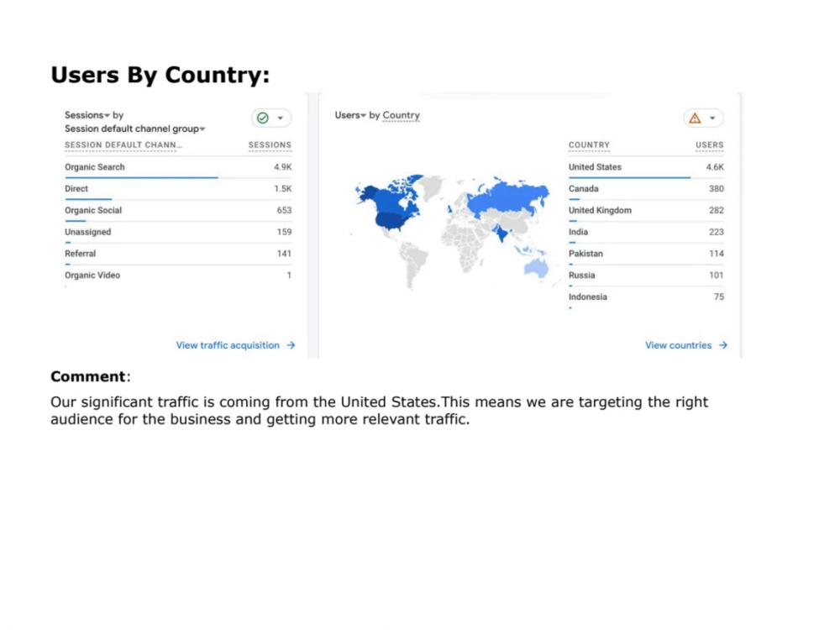840x630 pixels.
Task: Select Russia in country list
Action: click(x=582, y=276)
